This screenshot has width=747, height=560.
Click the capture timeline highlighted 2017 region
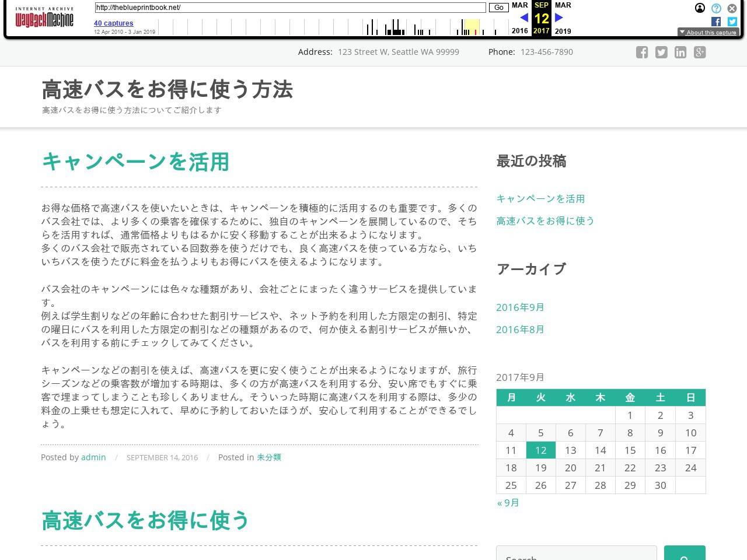pos(472,27)
